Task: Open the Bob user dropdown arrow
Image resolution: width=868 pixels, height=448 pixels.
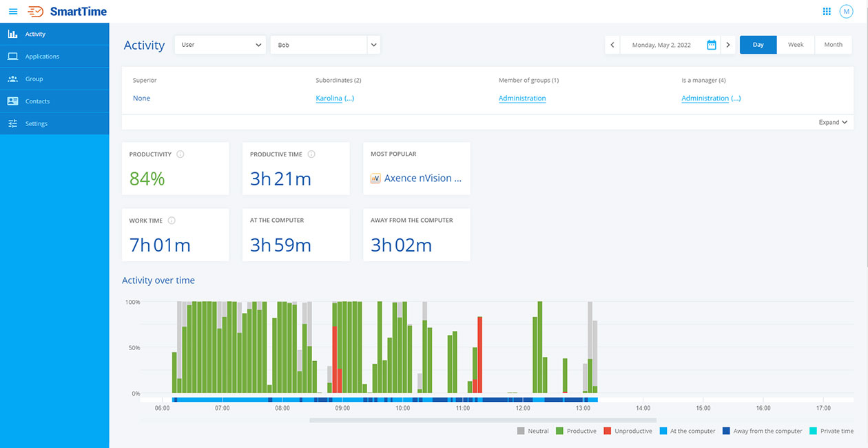Action: [373, 45]
